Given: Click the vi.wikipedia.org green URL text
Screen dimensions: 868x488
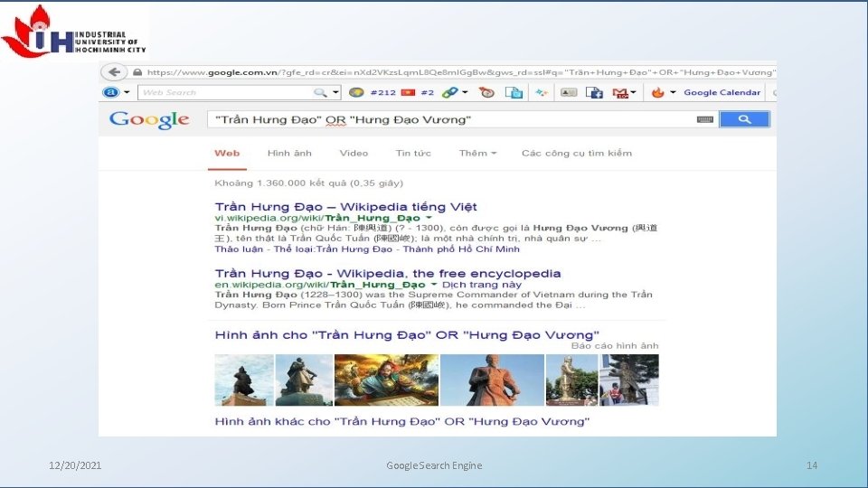Looking at the screenshot, I should tap(317, 218).
